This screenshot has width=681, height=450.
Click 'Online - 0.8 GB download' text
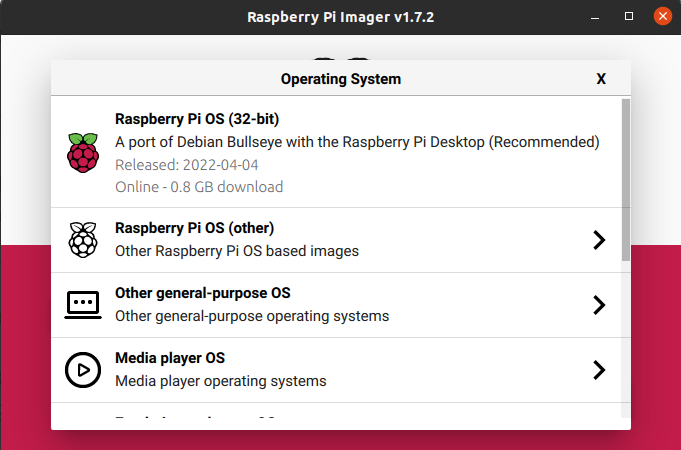tap(199, 187)
